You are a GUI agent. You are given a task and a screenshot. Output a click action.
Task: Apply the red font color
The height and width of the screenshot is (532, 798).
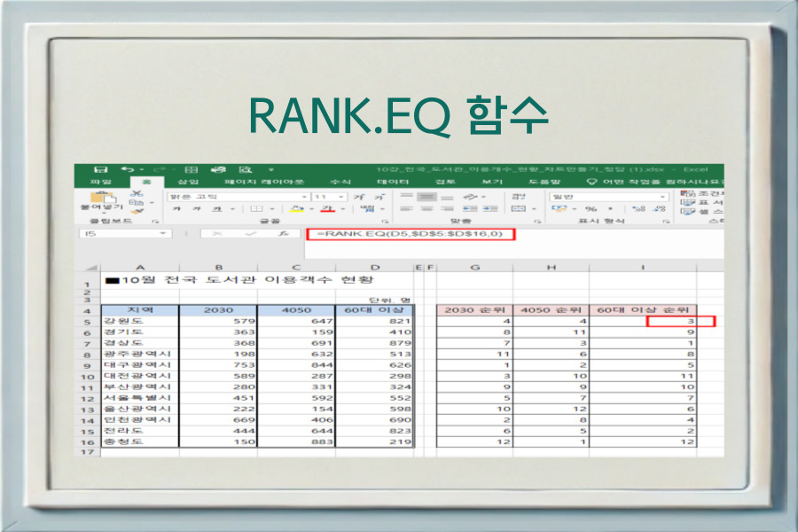coord(328,208)
